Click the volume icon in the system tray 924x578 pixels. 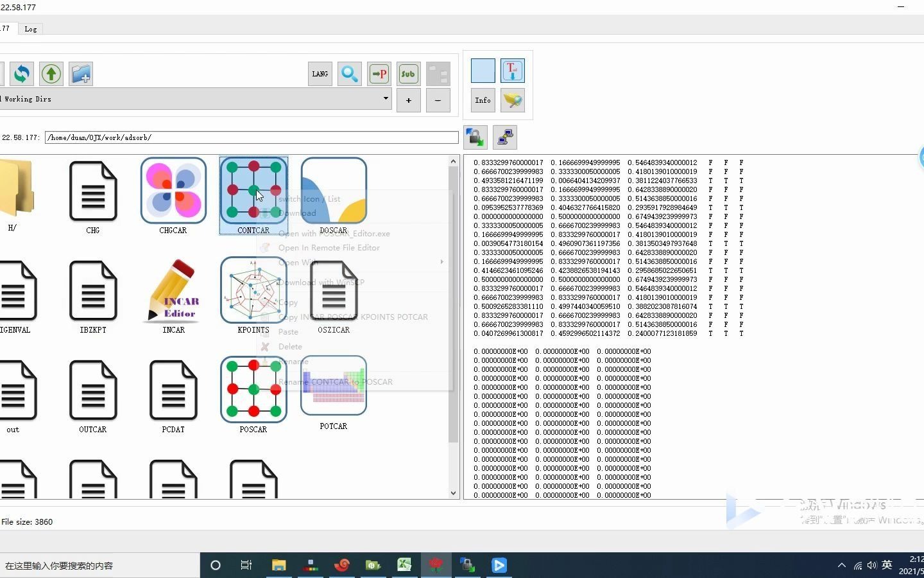(x=872, y=566)
